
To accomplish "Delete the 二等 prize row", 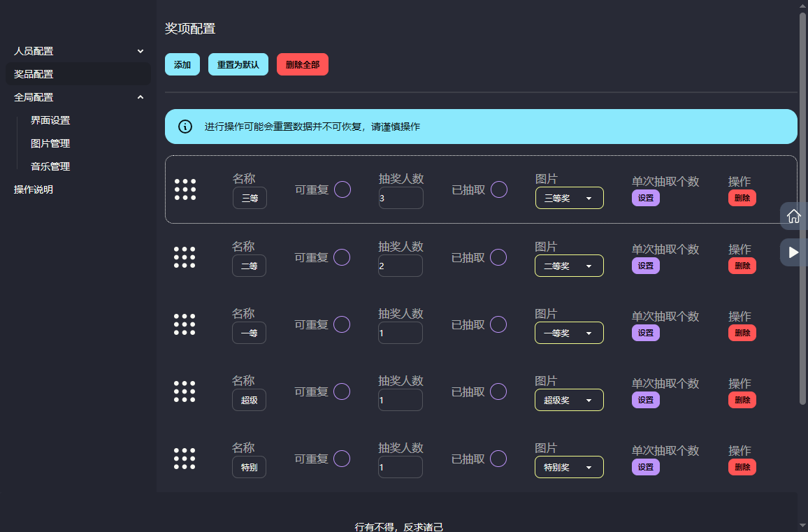I will tap(742, 266).
